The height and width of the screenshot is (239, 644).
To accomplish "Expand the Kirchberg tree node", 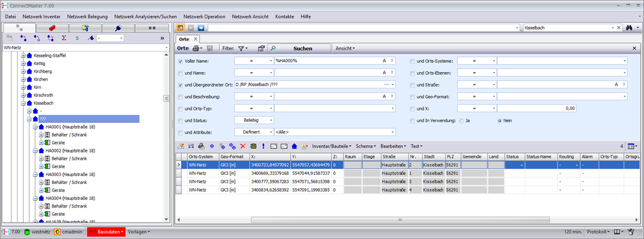I will click(24, 71).
